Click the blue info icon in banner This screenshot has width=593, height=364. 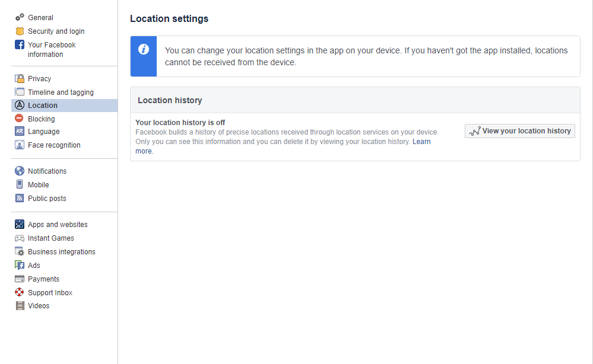click(x=144, y=49)
